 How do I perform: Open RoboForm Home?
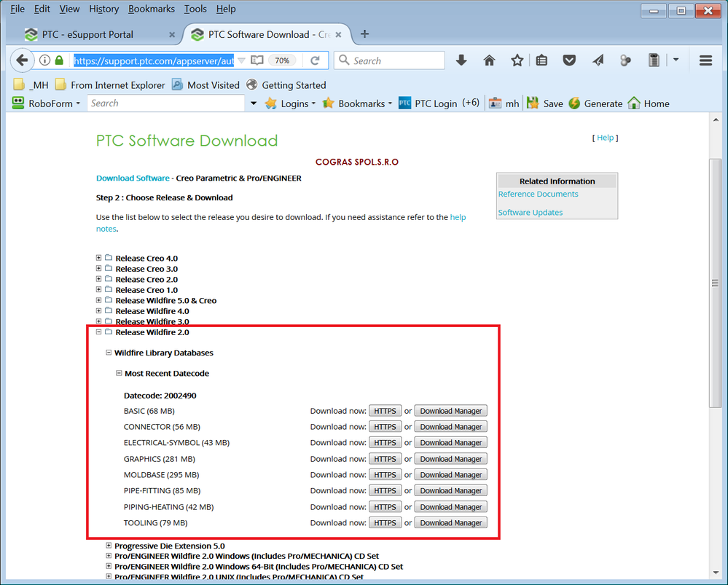coord(648,103)
